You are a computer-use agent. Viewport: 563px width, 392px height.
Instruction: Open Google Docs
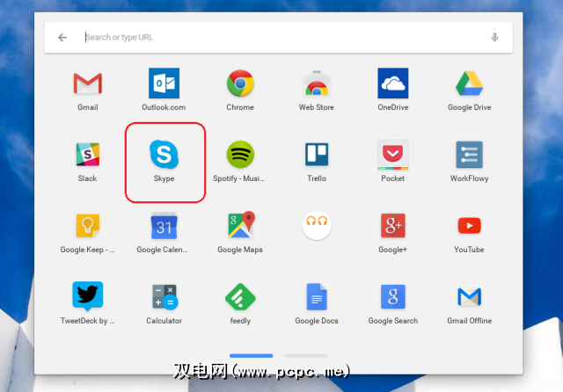coord(317,296)
